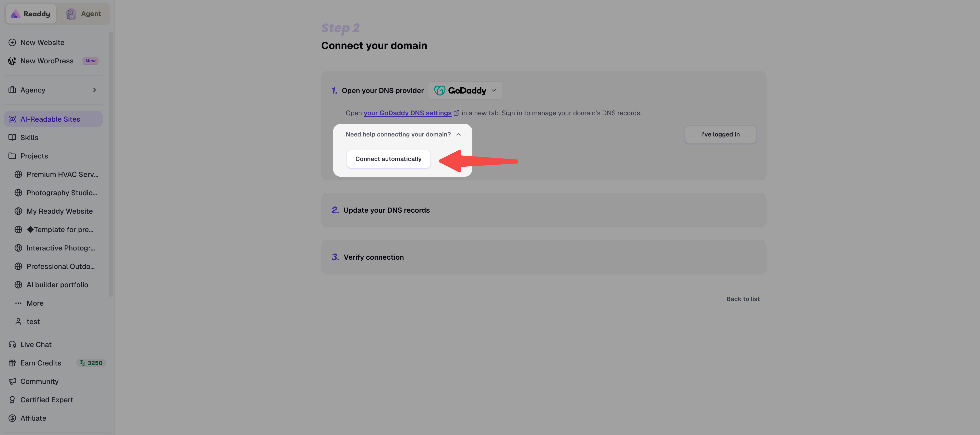
Task: Open the Projects folder icon
Action: 12,156
